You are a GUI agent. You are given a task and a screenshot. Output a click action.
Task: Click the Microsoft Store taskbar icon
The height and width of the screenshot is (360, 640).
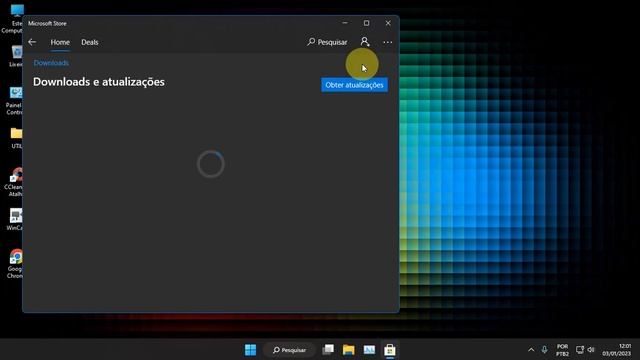click(390, 350)
